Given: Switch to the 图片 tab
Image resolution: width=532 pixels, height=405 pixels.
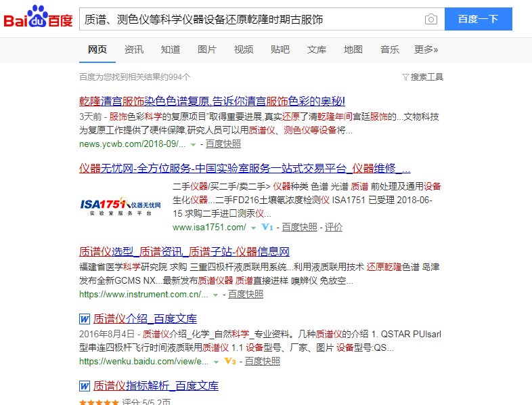Looking at the screenshot, I should click(207, 49).
